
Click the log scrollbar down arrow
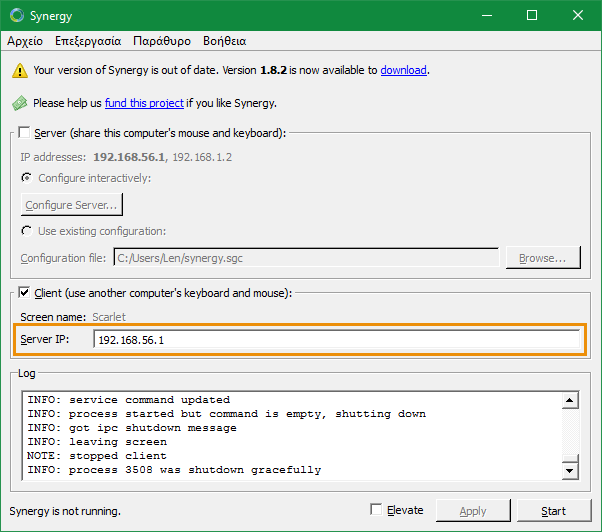pyautogui.click(x=570, y=471)
